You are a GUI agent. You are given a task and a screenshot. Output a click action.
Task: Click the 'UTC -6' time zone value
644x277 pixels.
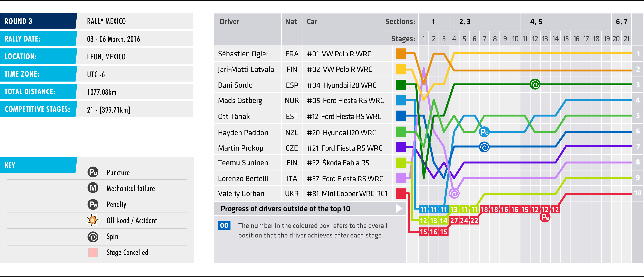96,74
